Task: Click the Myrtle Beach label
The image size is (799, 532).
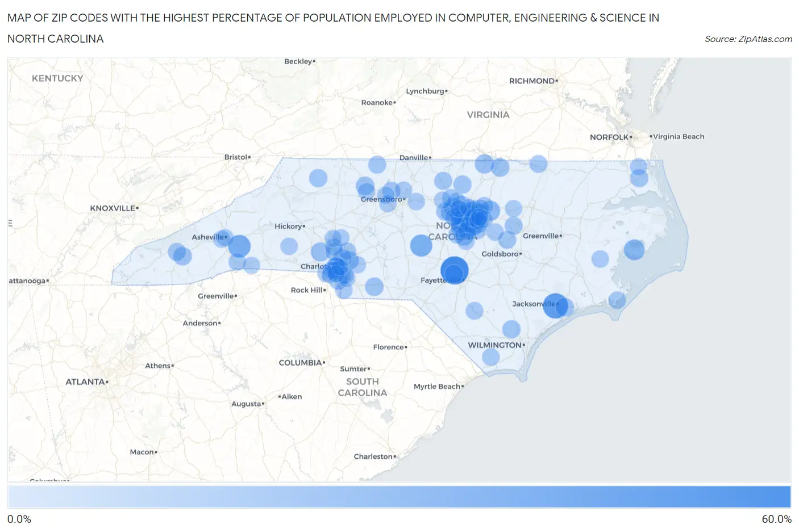Action: [437, 387]
